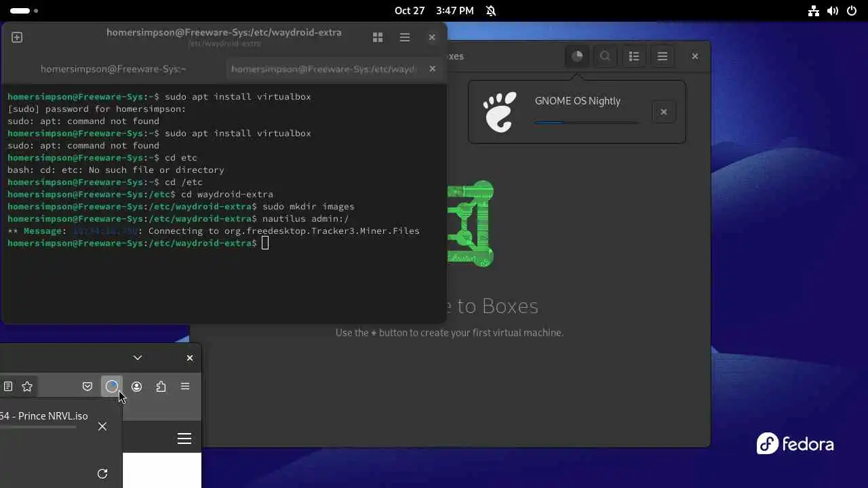Open a new terminal tab

(17, 37)
